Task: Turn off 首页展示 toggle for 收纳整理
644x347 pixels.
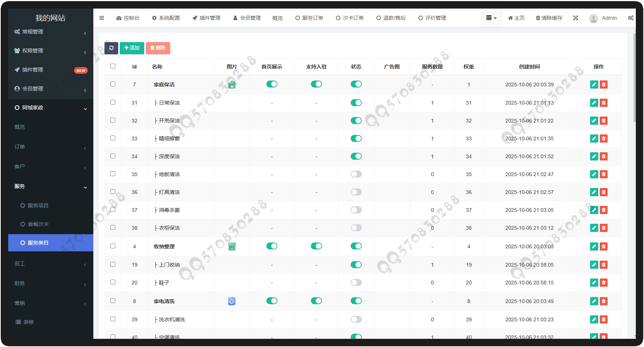Action: coord(272,246)
